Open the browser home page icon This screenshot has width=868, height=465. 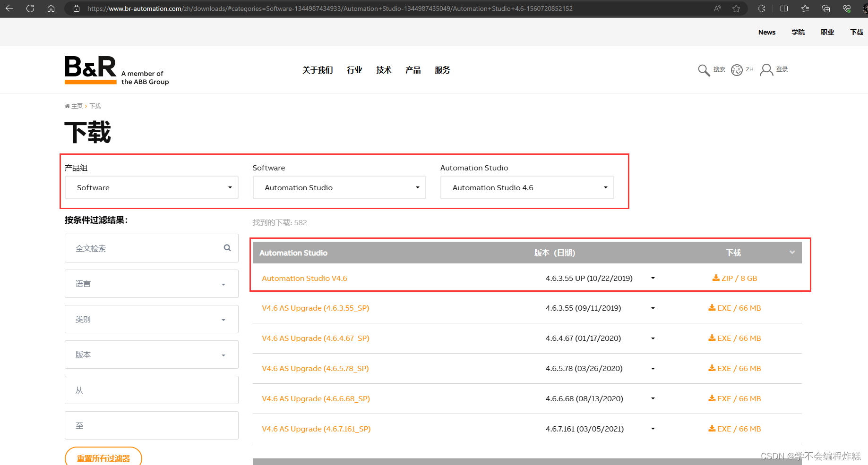pos(51,8)
